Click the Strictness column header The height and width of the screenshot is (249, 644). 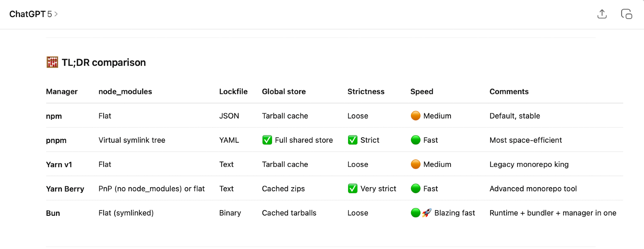pyautogui.click(x=366, y=91)
